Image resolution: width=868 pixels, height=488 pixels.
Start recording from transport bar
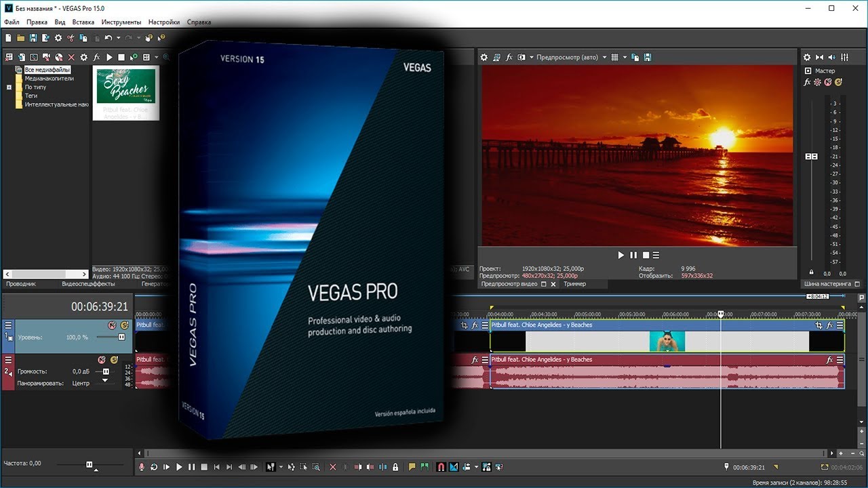coord(141,467)
